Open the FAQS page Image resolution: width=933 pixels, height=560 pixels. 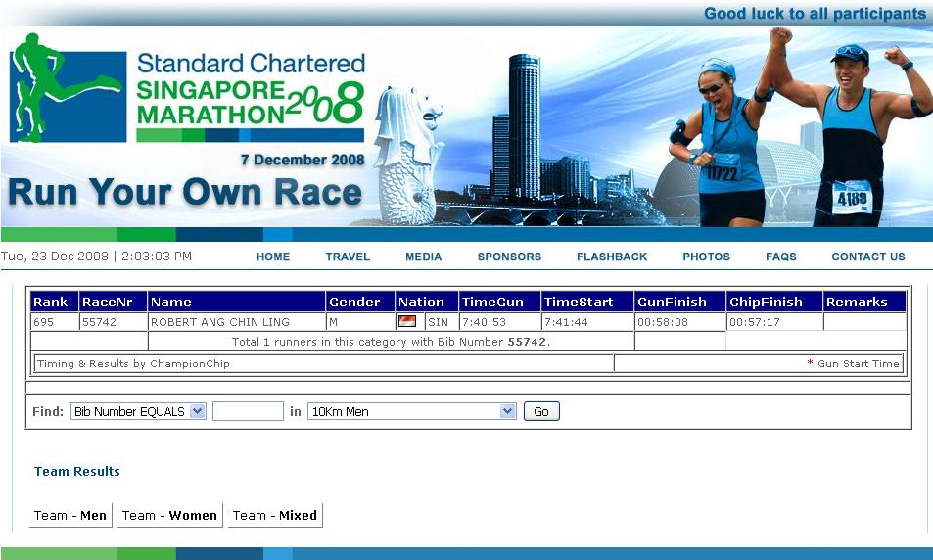(780, 257)
